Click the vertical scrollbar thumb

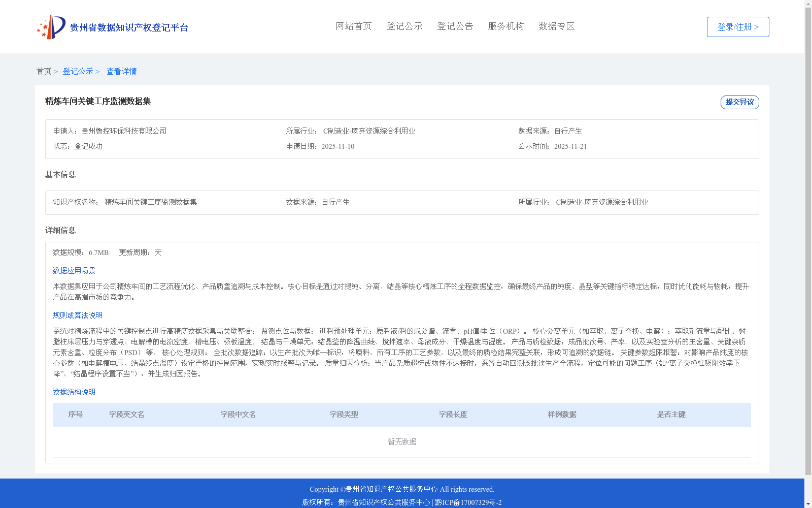click(x=808, y=241)
